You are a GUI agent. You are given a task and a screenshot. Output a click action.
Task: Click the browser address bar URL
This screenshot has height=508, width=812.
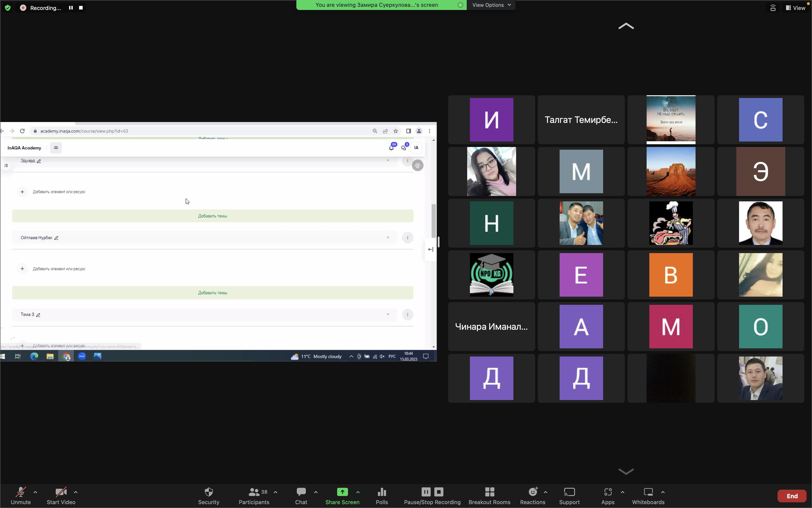[84, 131]
